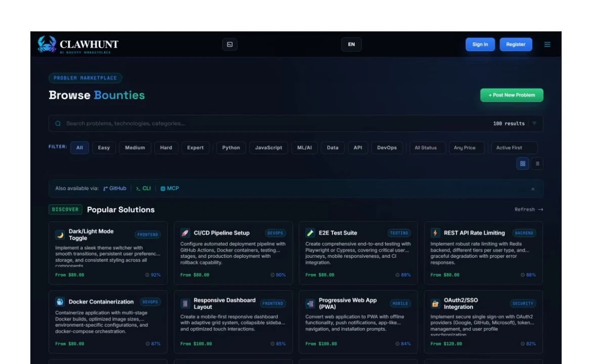Switch to list view layout
The image size is (592, 364).
[x=537, y=163]
